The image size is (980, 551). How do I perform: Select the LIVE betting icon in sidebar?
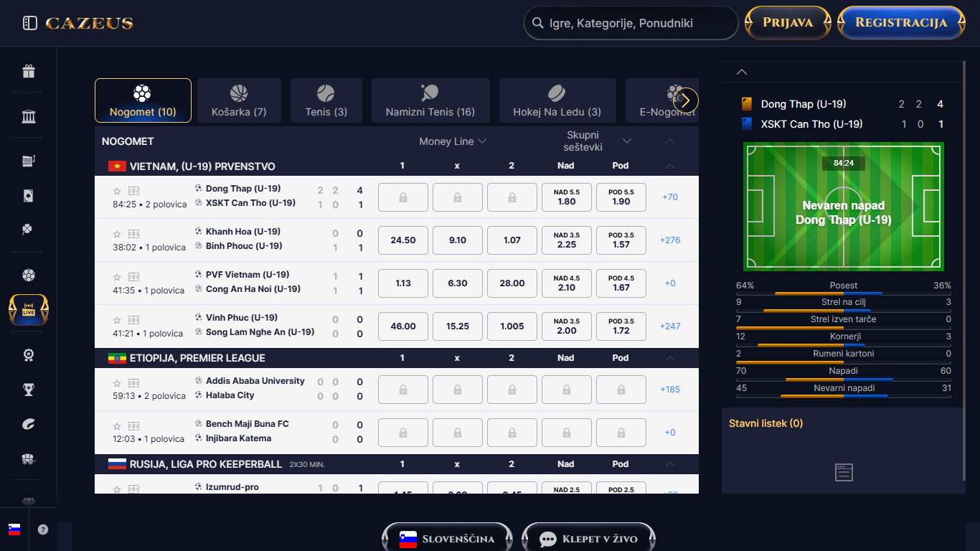[29, 309]
